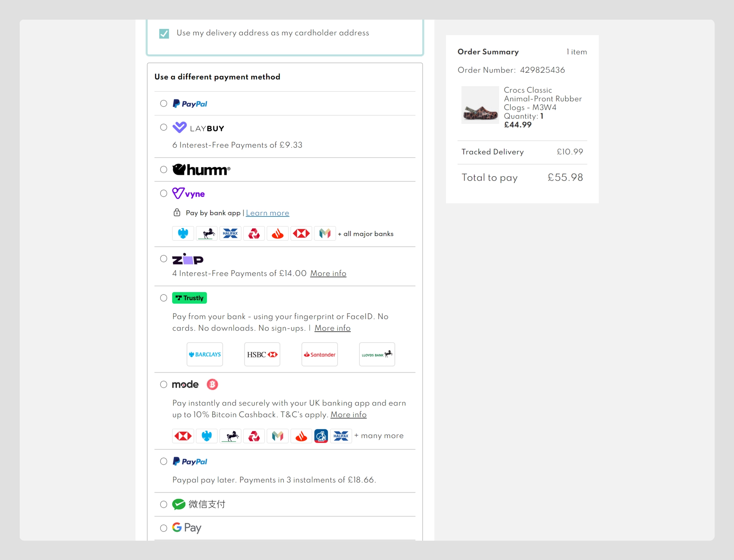Click More info next to Zip instalments

point(328,273)
